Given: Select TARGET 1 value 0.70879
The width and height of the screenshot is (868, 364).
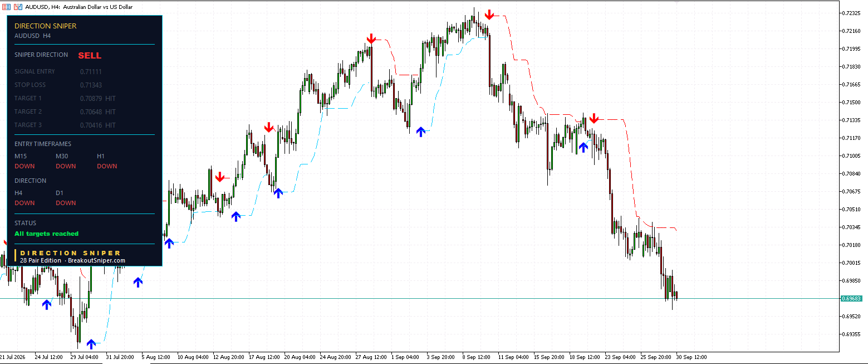Looking at the screenshot, I should coord(91,98).
